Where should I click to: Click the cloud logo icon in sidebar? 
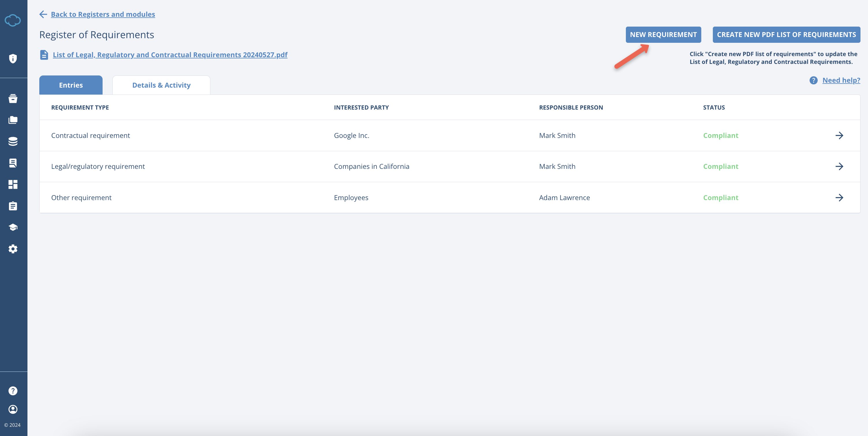pos(13,20)
